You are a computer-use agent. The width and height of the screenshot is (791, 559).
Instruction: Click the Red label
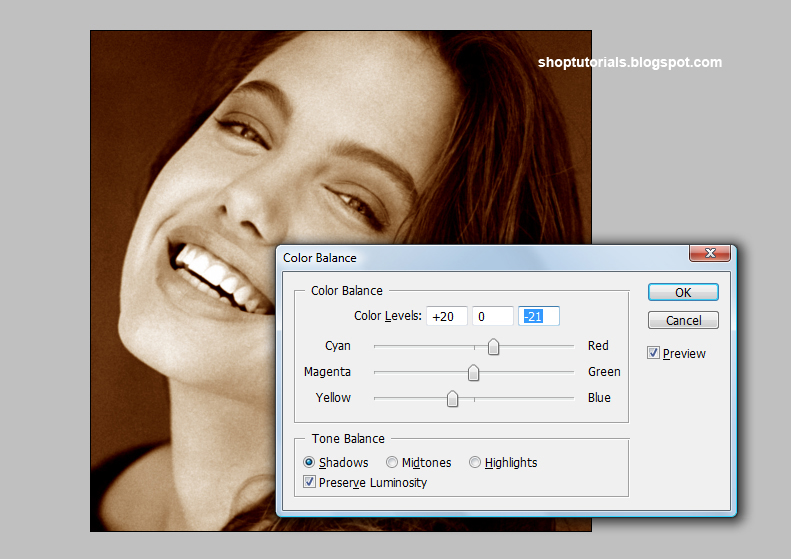click(598, 346)
